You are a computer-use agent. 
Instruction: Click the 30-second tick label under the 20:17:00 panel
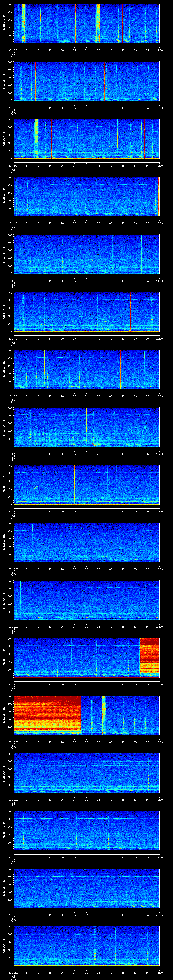tap(87, 108)
